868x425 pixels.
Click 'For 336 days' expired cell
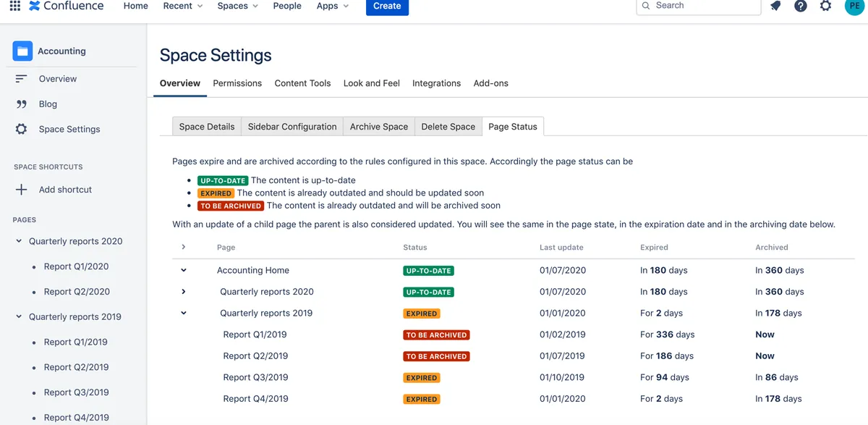(667, 334)
